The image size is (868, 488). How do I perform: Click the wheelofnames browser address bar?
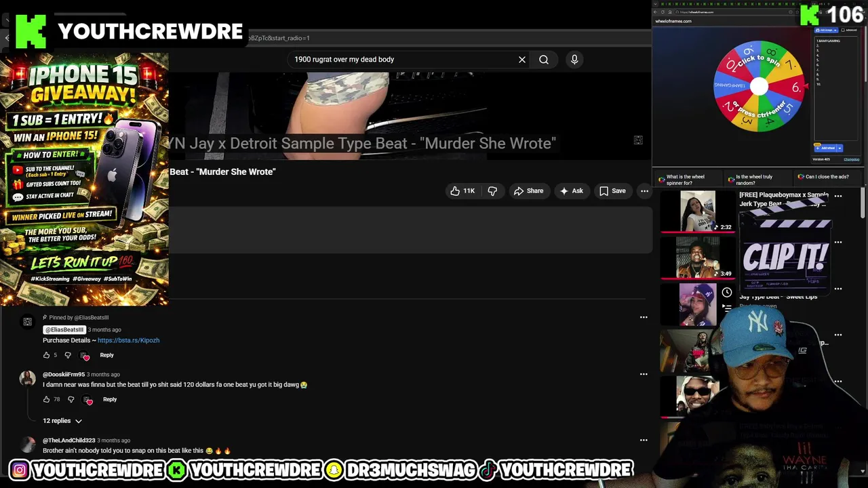(x=732, y=12)
